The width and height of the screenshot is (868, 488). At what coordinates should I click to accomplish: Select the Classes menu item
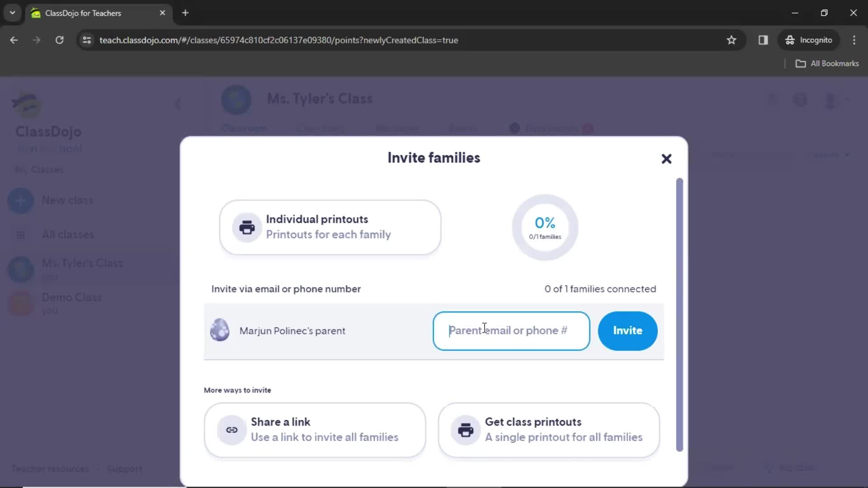(x=47, y=170)
